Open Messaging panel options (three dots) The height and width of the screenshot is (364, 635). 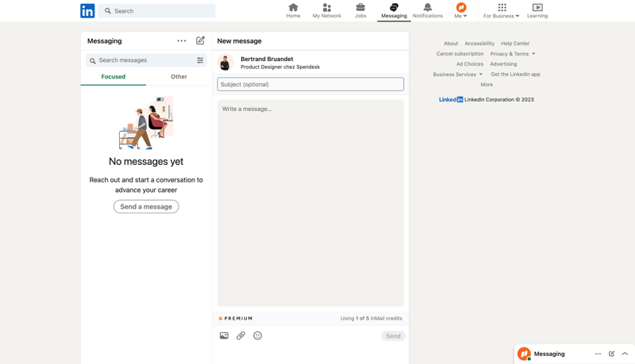182,41
